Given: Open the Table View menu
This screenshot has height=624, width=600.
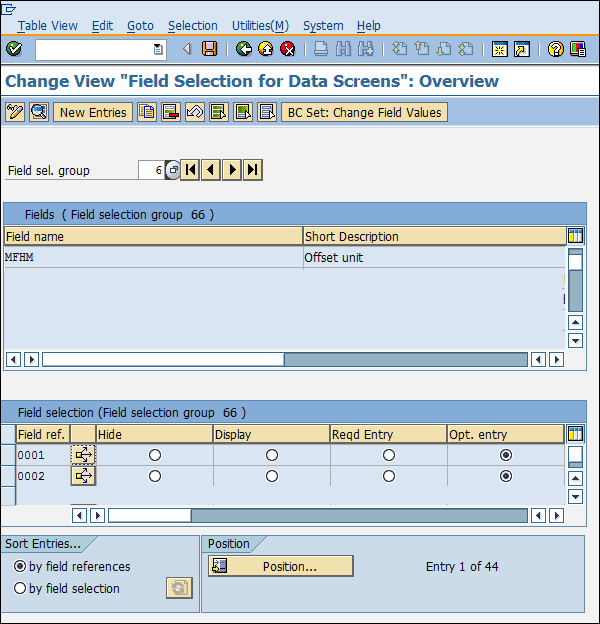Looking at the screenshot, I should (47, 26).
